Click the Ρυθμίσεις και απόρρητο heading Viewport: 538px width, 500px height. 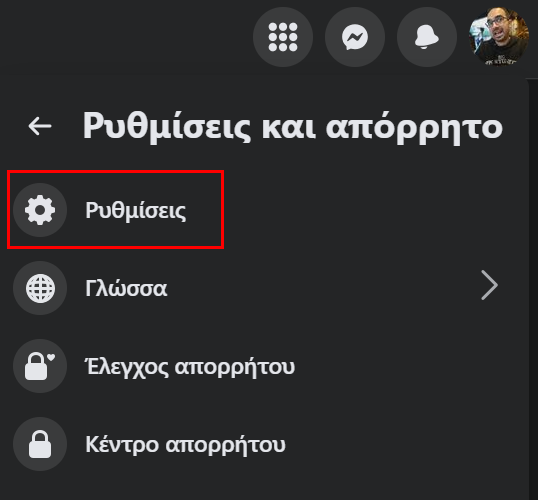293,127
